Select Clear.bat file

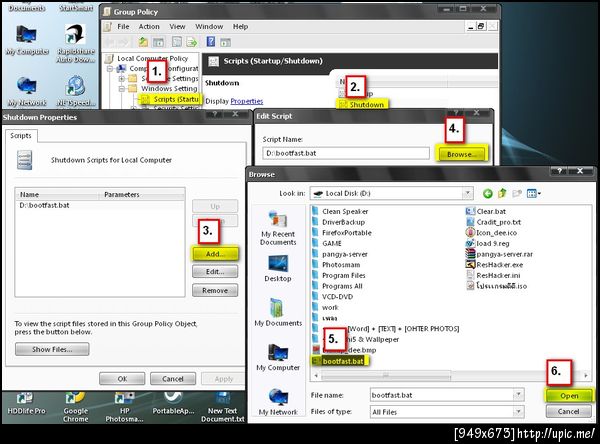(x=486, y=211)
